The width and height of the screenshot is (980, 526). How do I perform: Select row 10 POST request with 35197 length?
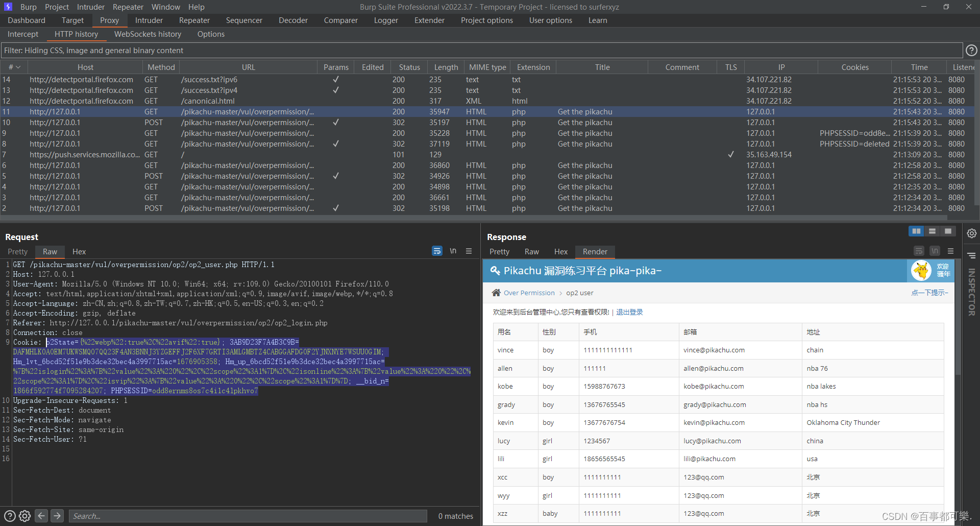pos(487,123)
